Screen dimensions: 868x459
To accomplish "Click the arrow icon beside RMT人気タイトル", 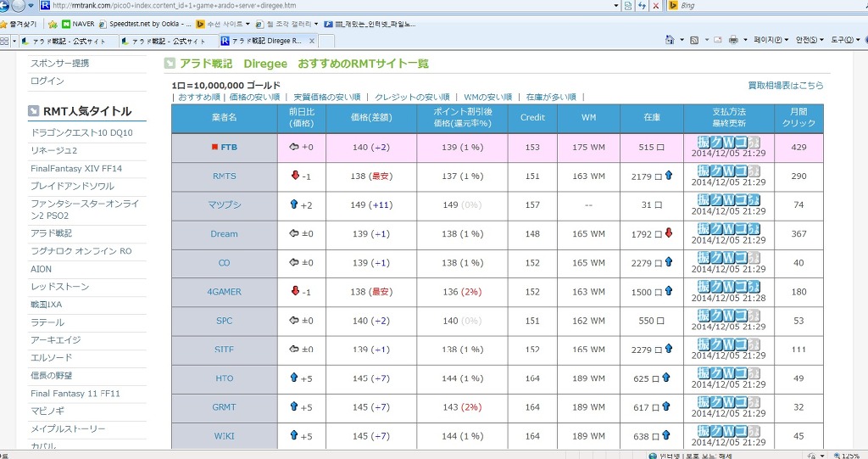I will point(33,111).
